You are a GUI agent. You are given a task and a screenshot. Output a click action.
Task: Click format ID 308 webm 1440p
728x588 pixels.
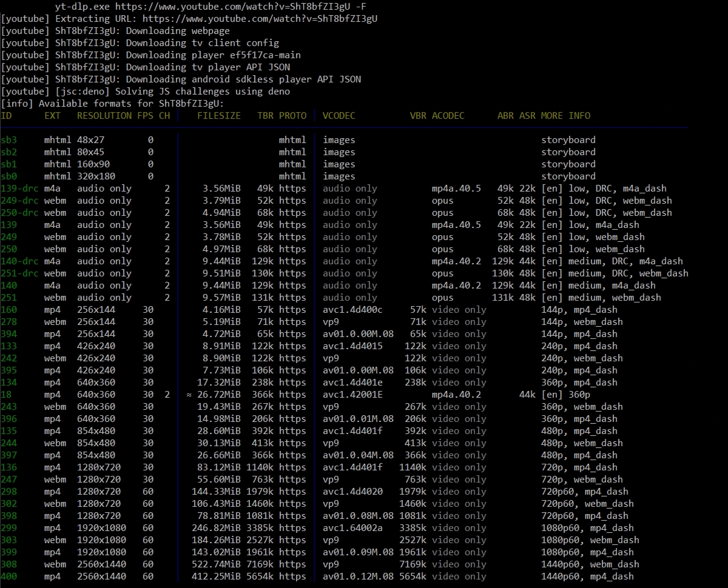pos(9,564)
